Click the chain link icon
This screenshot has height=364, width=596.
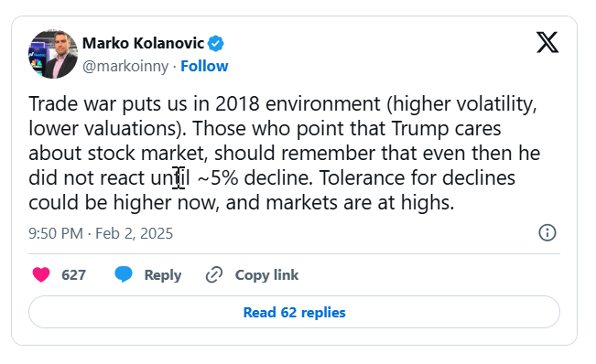(214, 274)
